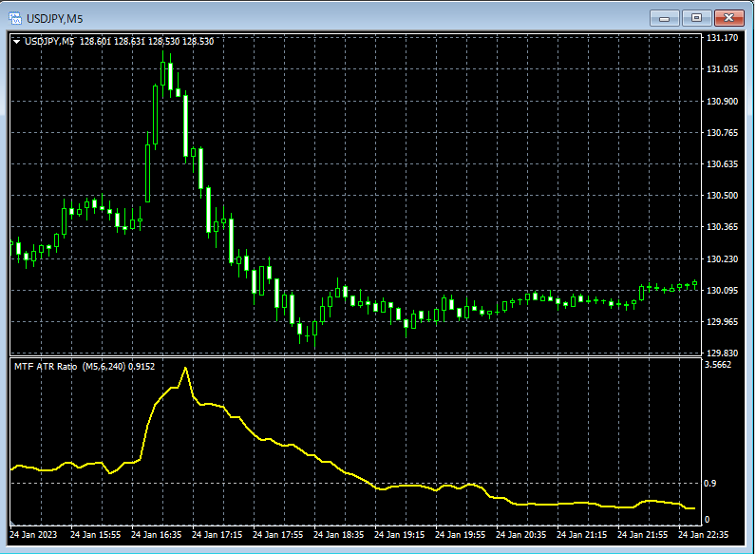Click time axis label 24 Jan 18:35

tap(338, 535)
